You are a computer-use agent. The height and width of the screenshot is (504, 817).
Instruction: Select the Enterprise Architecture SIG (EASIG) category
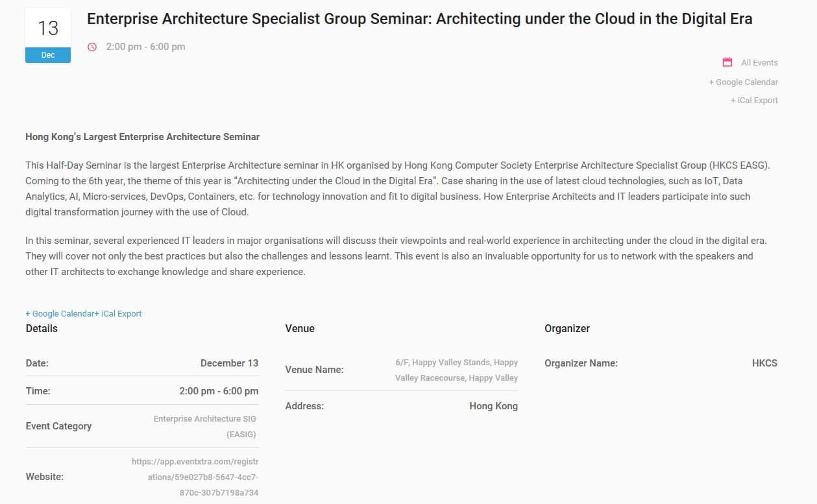pyautogui.click(x=205, y=427)
